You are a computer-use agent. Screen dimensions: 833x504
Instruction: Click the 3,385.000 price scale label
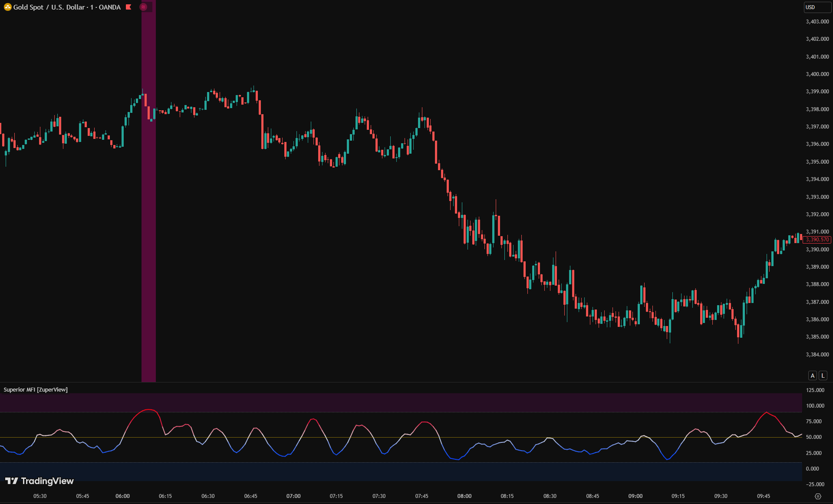tap(817, 337)
